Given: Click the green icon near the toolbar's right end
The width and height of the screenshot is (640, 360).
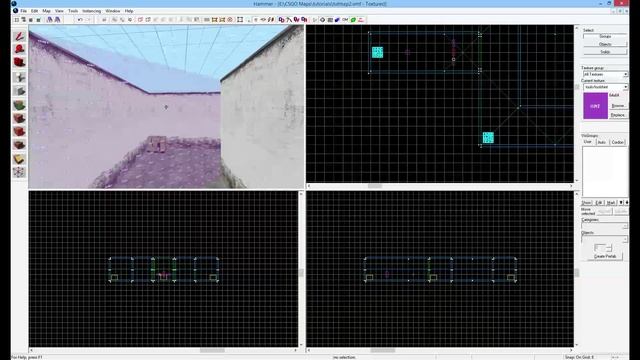Looking at the screenshot, I should point(353,20).
